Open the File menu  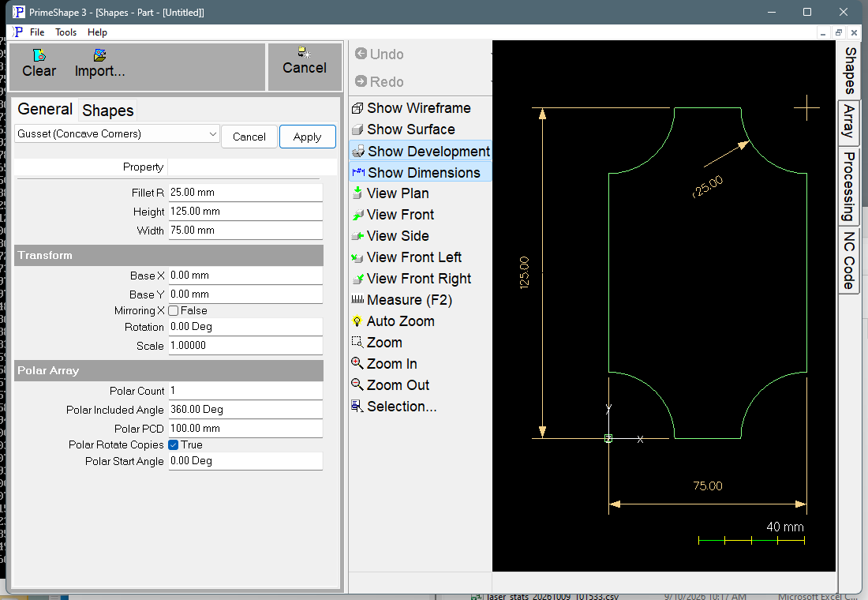37,32
